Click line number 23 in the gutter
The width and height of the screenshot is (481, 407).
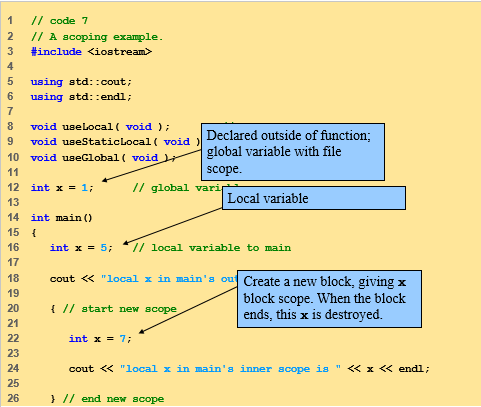coord(13,353)
